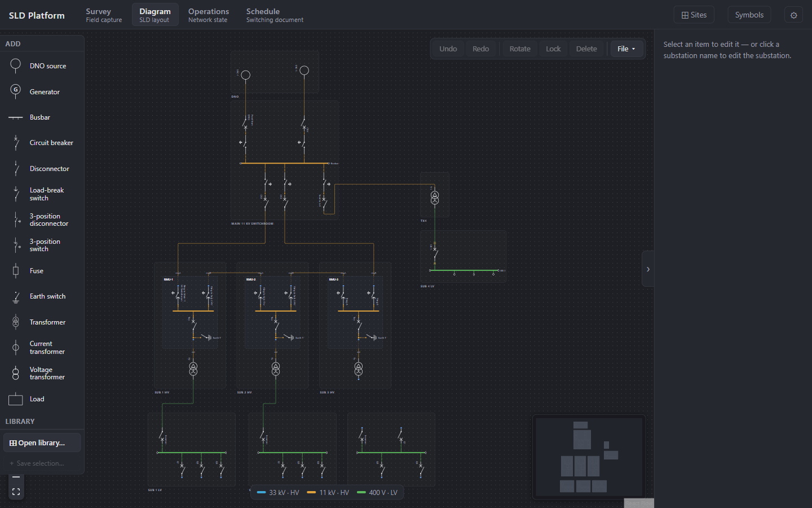This screenshot has height=508, width=812.
Task: Select the left DNO source circle on canvas
Action: (246, 75)
